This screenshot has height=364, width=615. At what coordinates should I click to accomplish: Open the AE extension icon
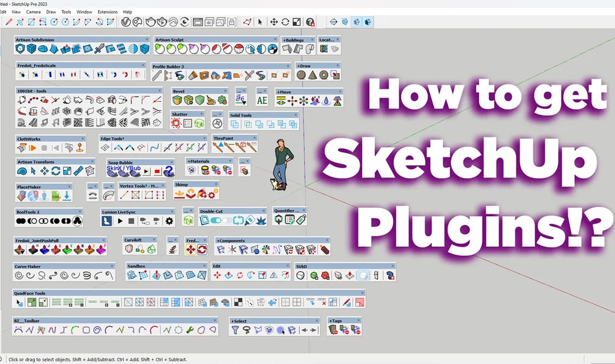coord(262,100)
